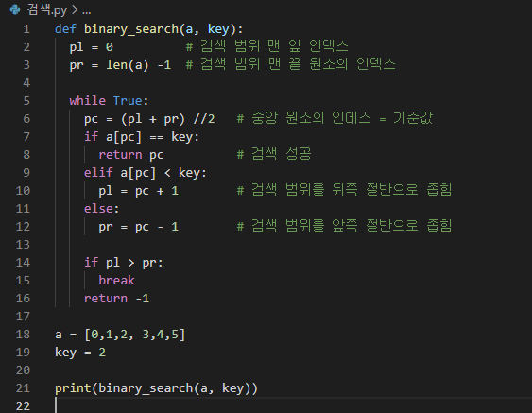Click 'elif' keyword on line 9

(x=98, y=173)
